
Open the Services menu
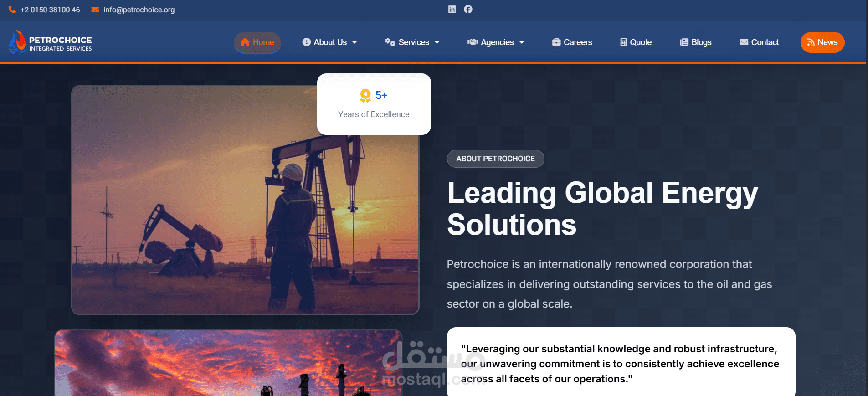tap(413, 42)
